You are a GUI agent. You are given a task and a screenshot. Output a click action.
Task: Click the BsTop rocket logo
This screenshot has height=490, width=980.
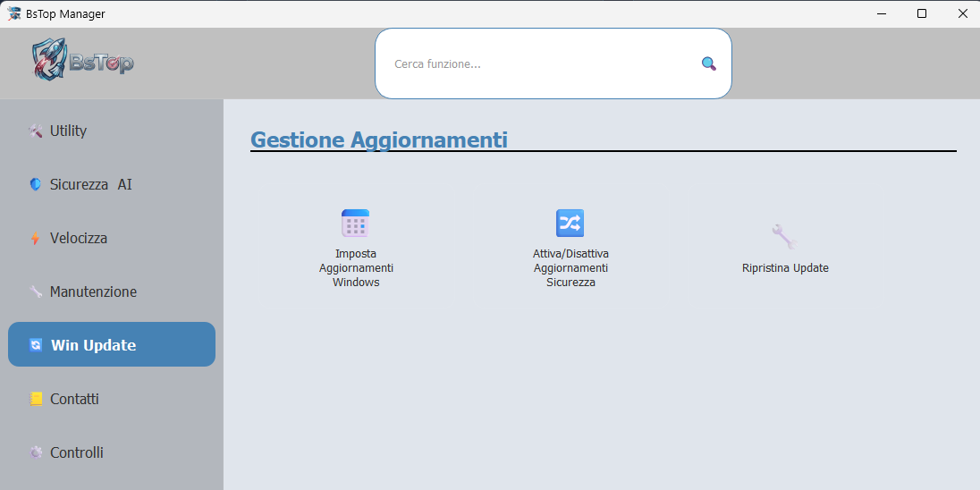click(82, 59)
